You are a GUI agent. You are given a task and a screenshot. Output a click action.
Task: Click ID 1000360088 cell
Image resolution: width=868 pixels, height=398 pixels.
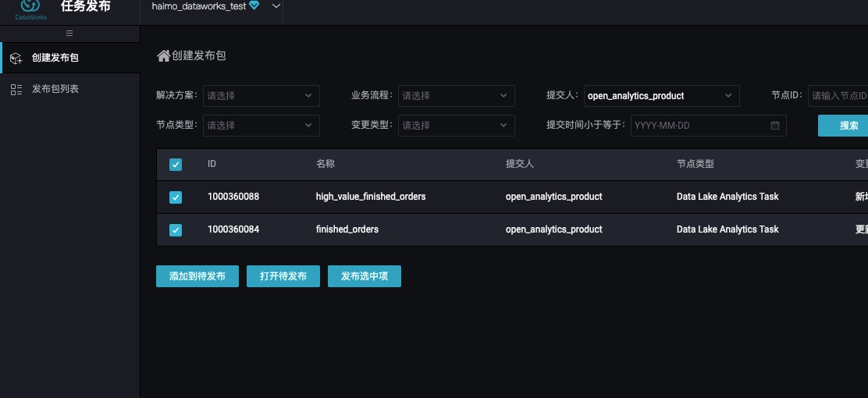[x=233, y=197]
